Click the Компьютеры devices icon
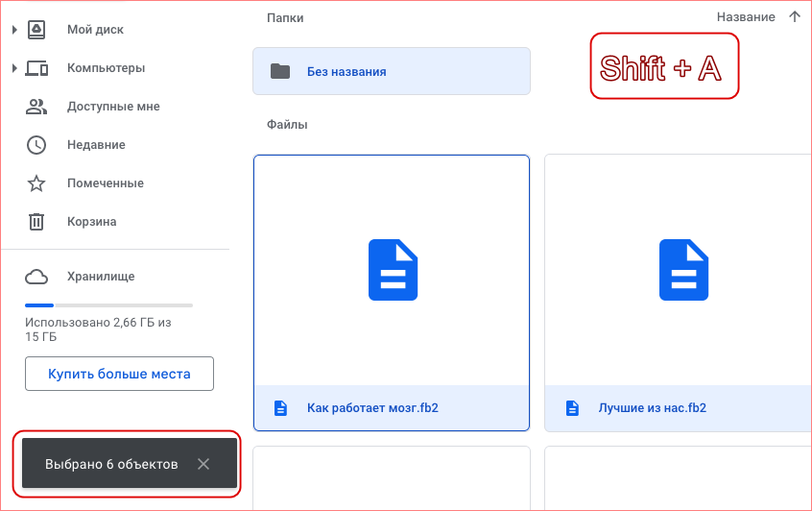Image resolution: width=812 pixels, height=511 pixels. pyautogui.click(x=36, y=68)
